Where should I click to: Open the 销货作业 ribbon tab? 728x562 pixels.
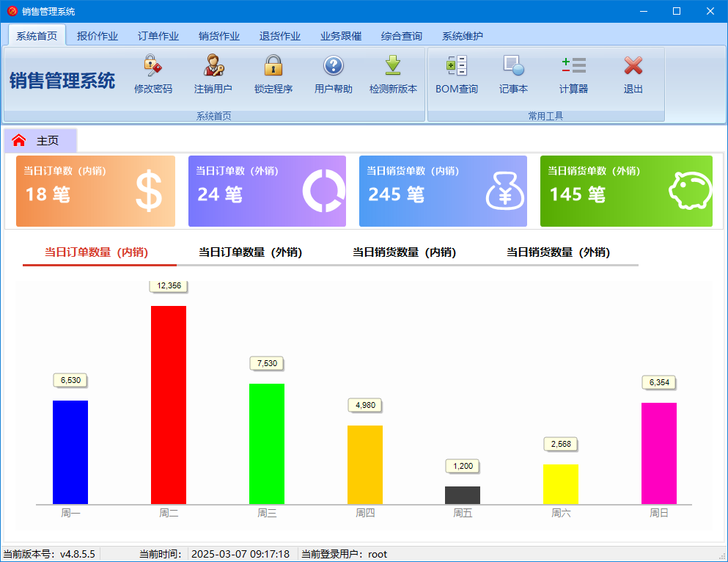point(219,36)
